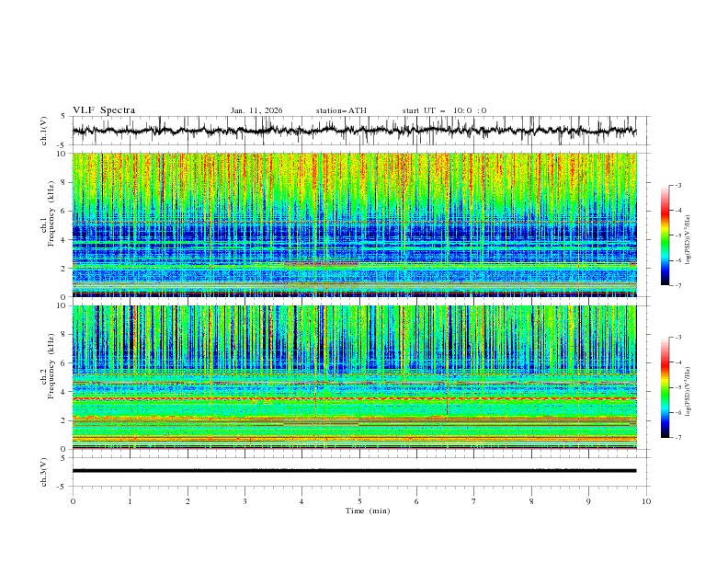
Task: Click the ch.2 frequency spectrogram panel
Action: click(x=354, y=377)
